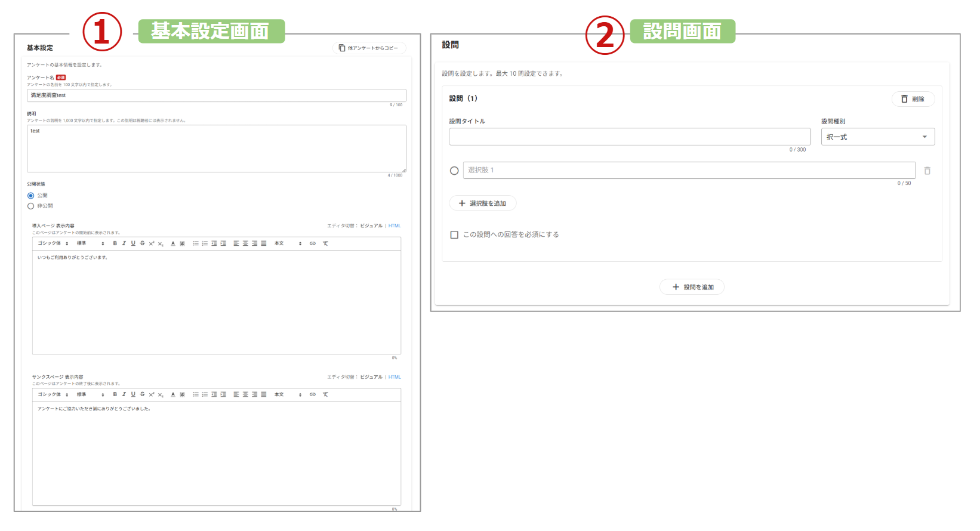Click the 他アンケートからコピー button

coord(369,48)
